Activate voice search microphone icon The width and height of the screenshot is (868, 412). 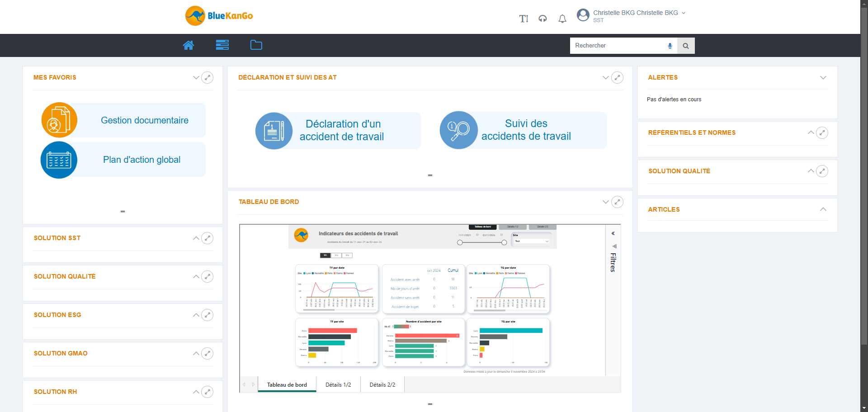coord(670,46)
